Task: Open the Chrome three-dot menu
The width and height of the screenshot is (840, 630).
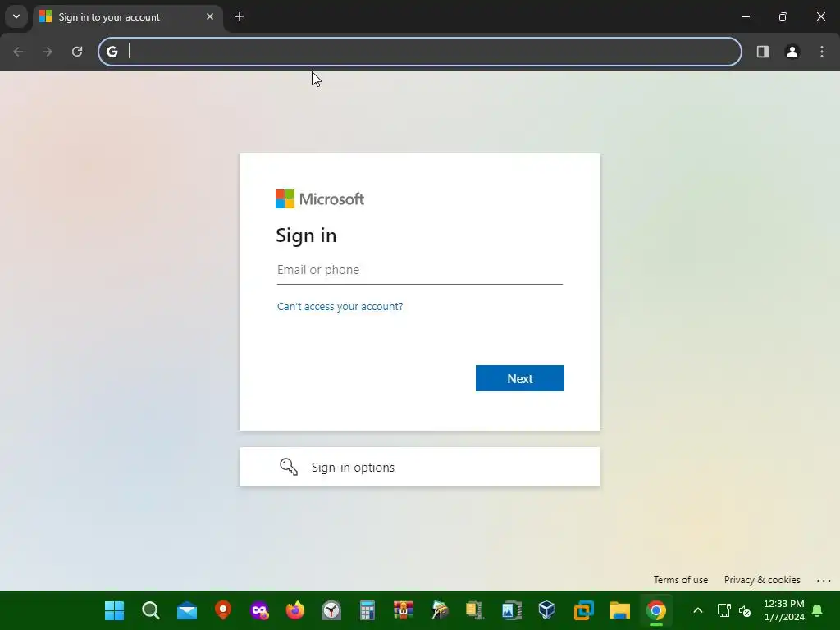Action: tap(822, 52)
